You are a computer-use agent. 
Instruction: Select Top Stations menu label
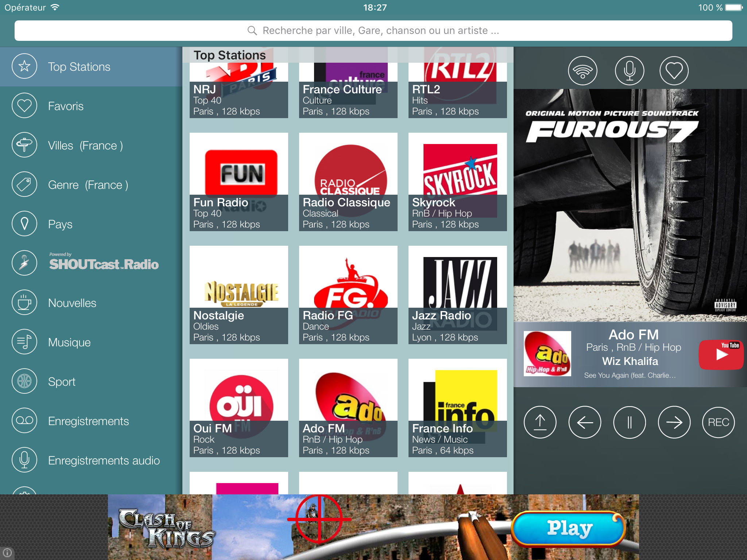coord(79,67)
